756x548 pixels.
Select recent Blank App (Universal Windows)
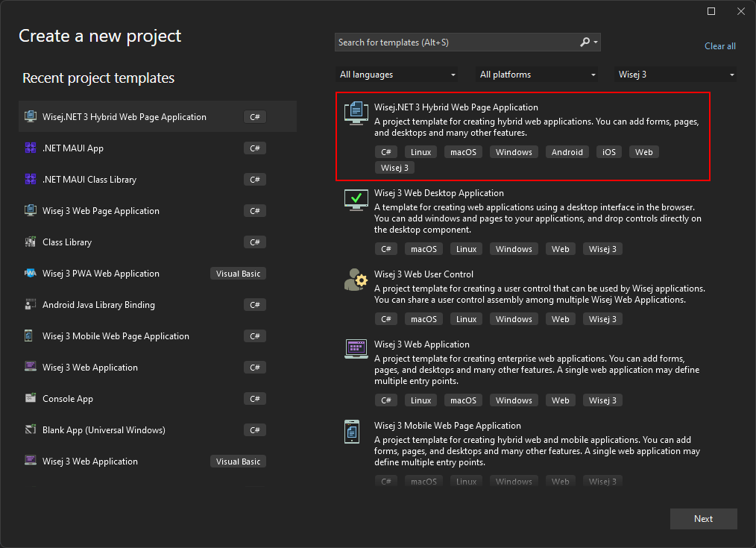157,430
